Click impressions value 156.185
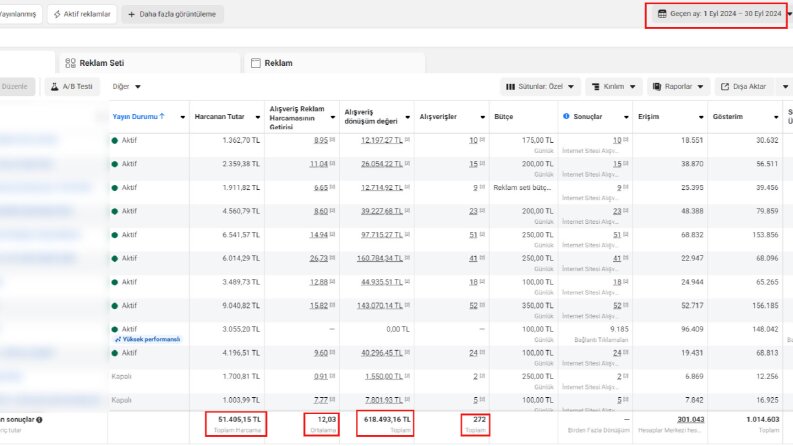This screenshot has height=446, width=793. (765, 305)
